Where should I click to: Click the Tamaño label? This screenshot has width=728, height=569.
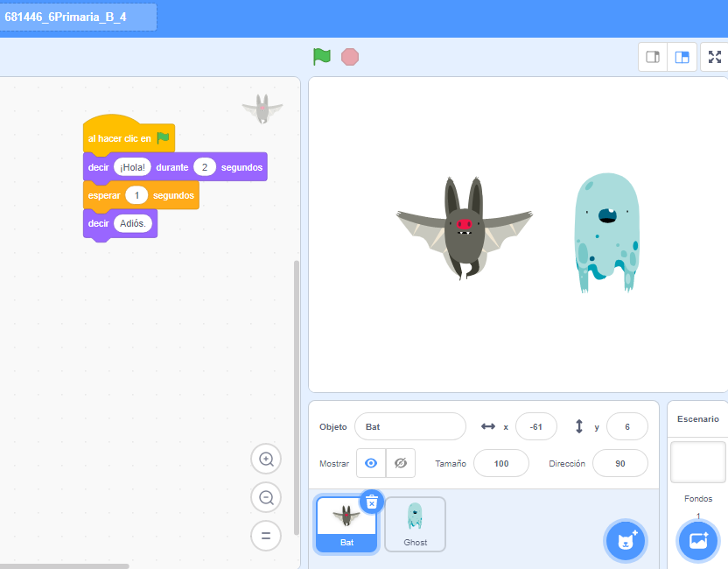[x=451, y=464]
